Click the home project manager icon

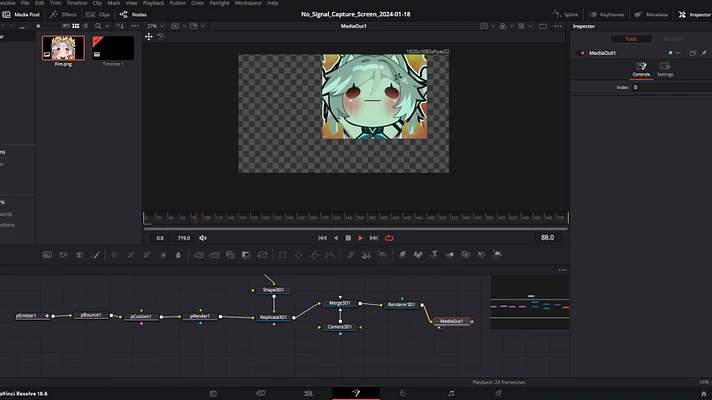704,394
